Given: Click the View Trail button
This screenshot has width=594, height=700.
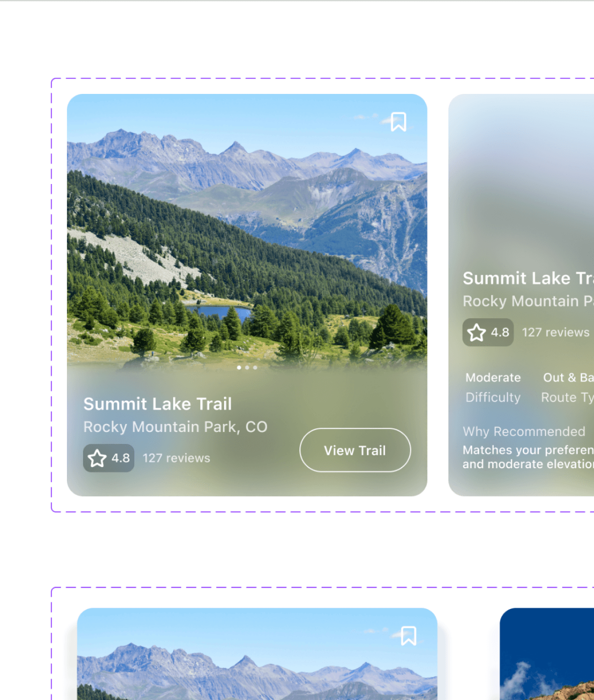Looking at the screenshot, I should coord(355,450).
